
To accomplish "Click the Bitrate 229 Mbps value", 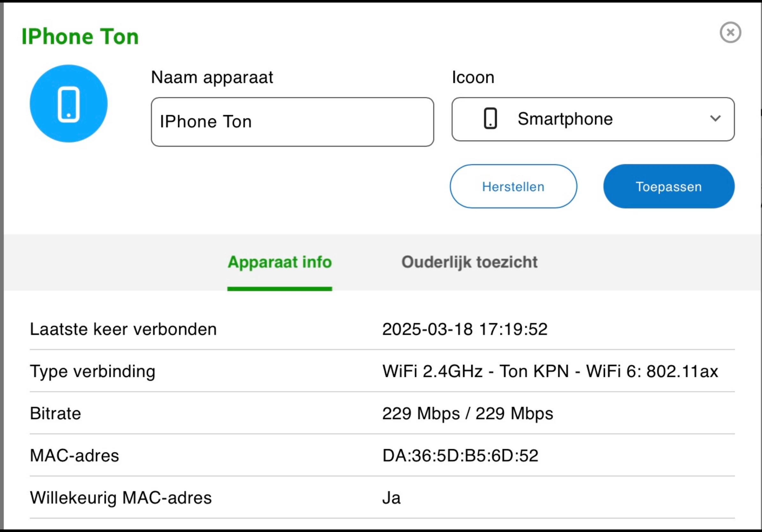I will point(467,413).
